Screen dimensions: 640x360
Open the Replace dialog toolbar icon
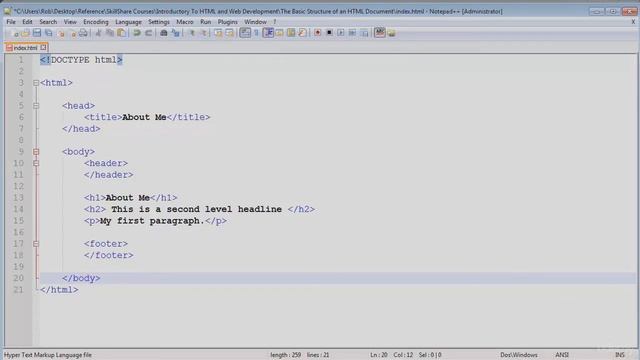pos(176,33)
